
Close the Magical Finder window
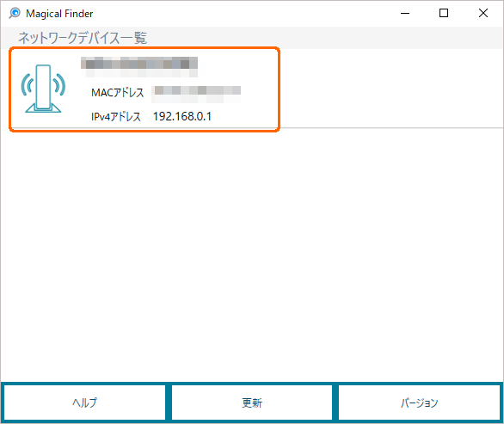coord(483,13)
